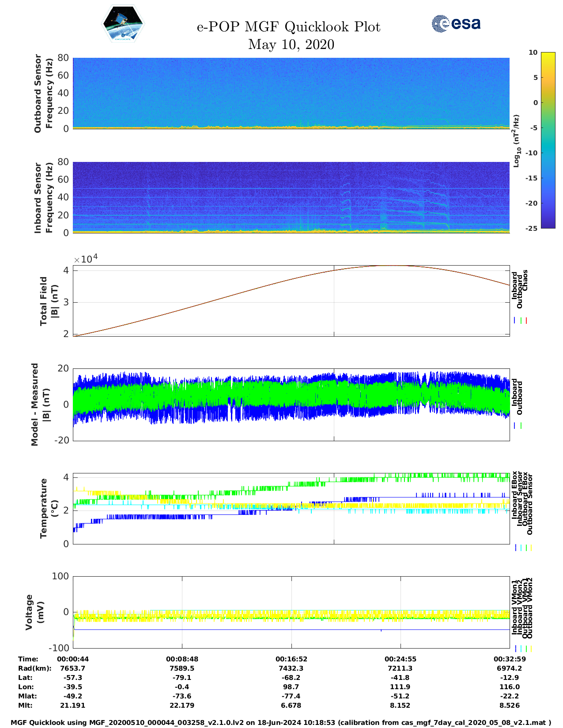Click the red Chaos legend marker
563x728 pixels.
pos(526,321)
